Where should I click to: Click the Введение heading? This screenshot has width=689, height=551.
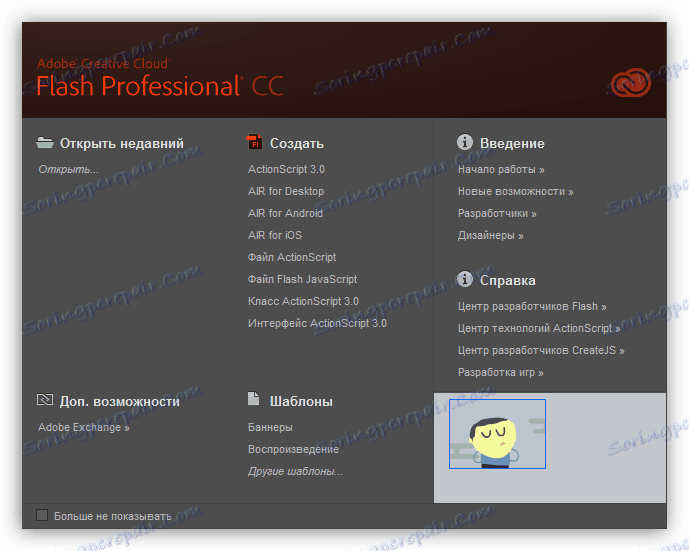pyautogui.click(x=512, y=143)
